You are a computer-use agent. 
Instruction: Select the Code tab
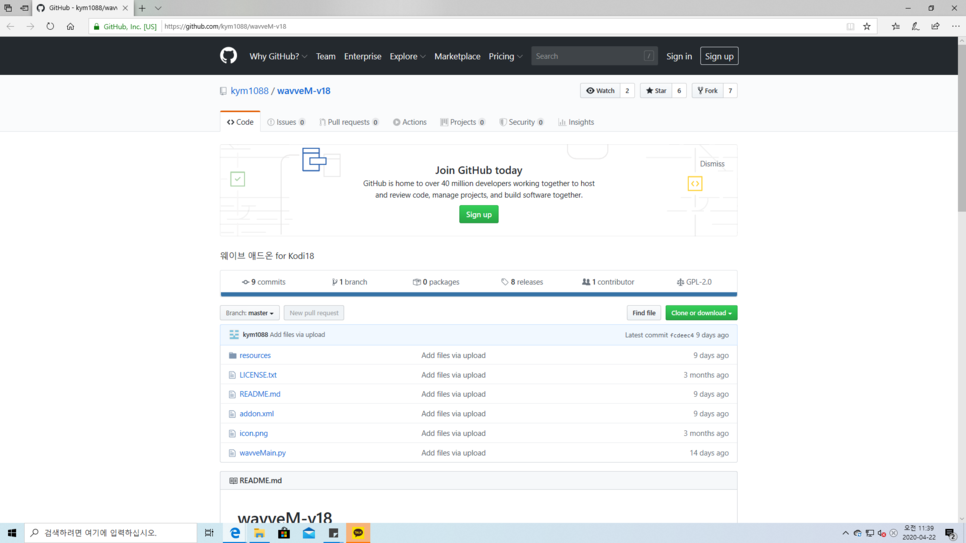pyautogui.click(x=240, y=122)
